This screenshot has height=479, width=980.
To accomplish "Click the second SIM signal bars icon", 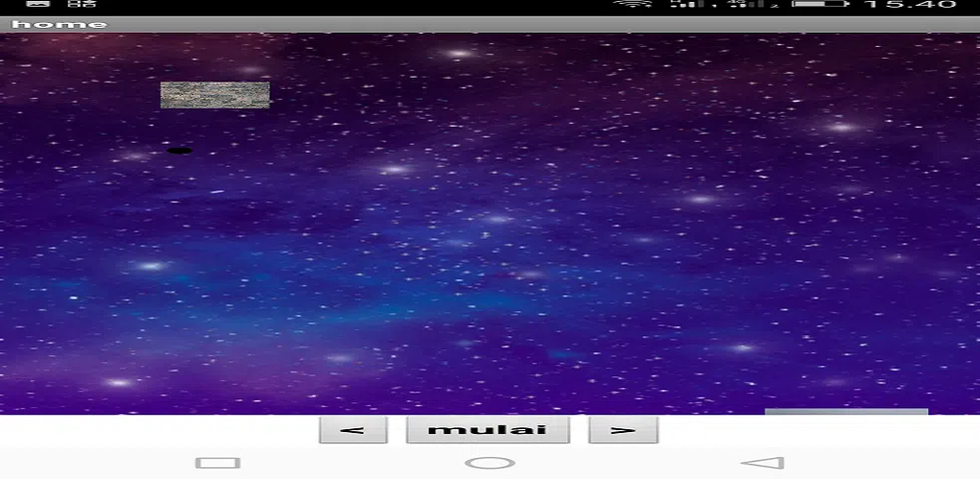I will click(x=755, y=4).
